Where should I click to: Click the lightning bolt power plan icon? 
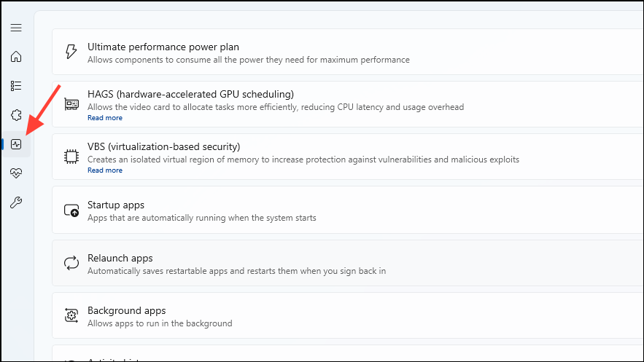[x=71, y=52]
